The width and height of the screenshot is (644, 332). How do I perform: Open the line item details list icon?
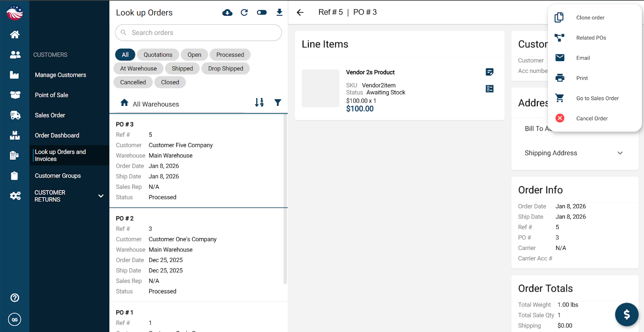coord(489,89)
